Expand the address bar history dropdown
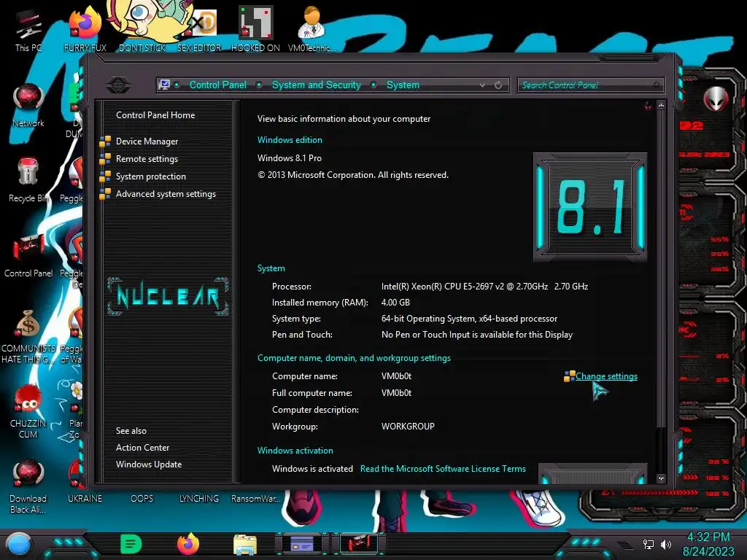 pos(483,85)
